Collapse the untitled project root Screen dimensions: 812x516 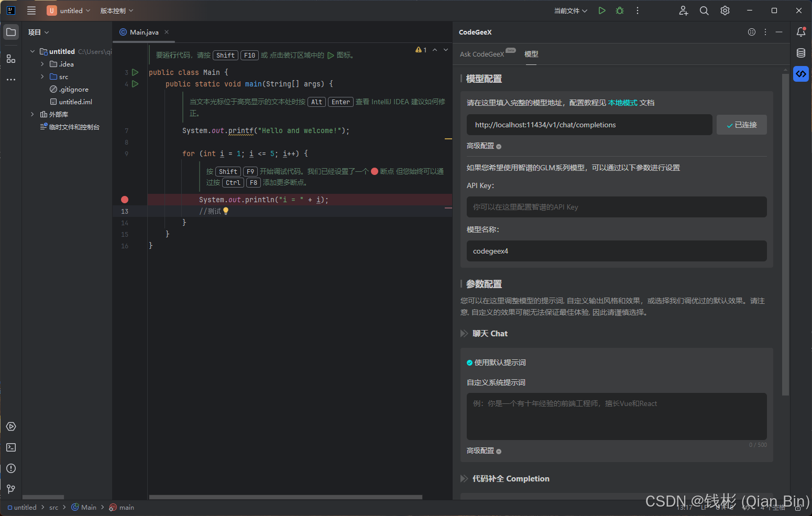pyautogui.click(x=32, y=51)
